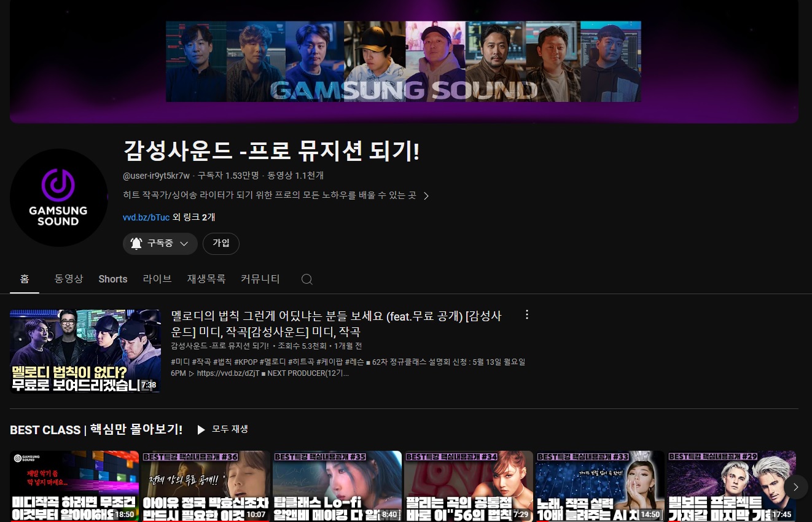Open the 재생목록 tab

click(206, 279)
